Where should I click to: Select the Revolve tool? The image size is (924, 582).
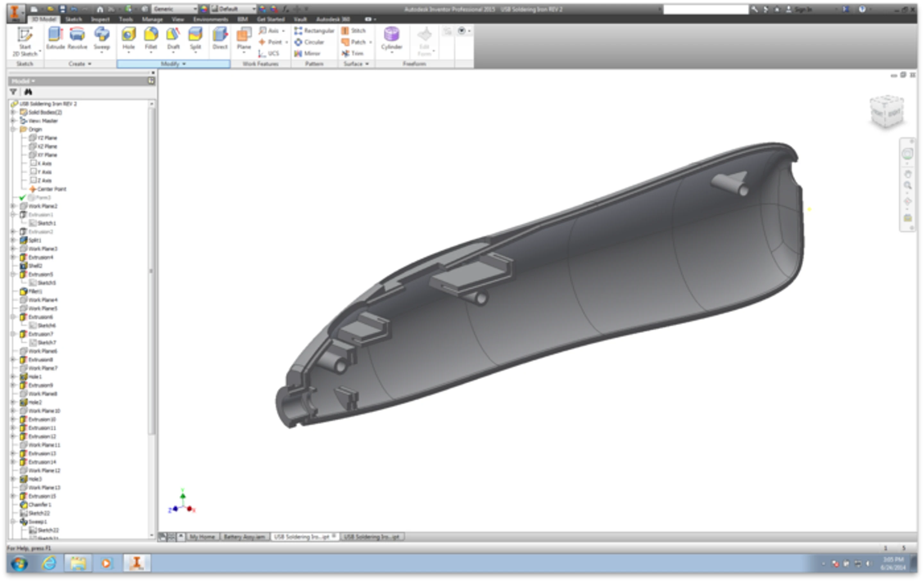(77, 39)
